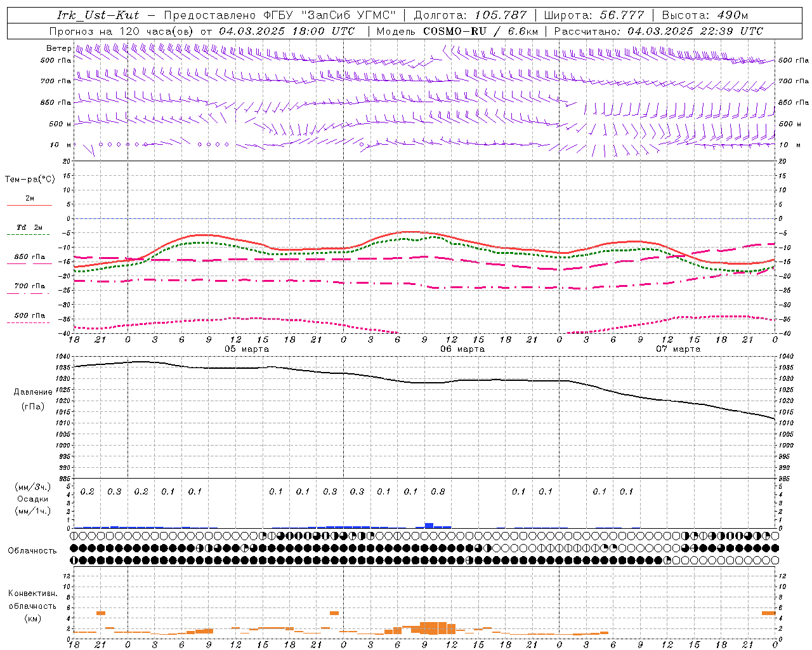Click the Давление panel label
The width and height of the screenshot is (812, 650).
32,392
